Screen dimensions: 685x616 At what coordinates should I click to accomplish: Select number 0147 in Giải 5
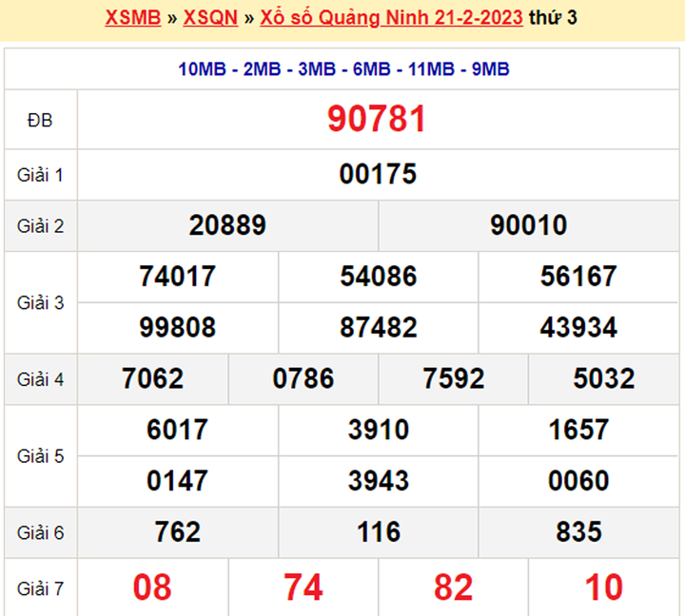coord(177,481)
